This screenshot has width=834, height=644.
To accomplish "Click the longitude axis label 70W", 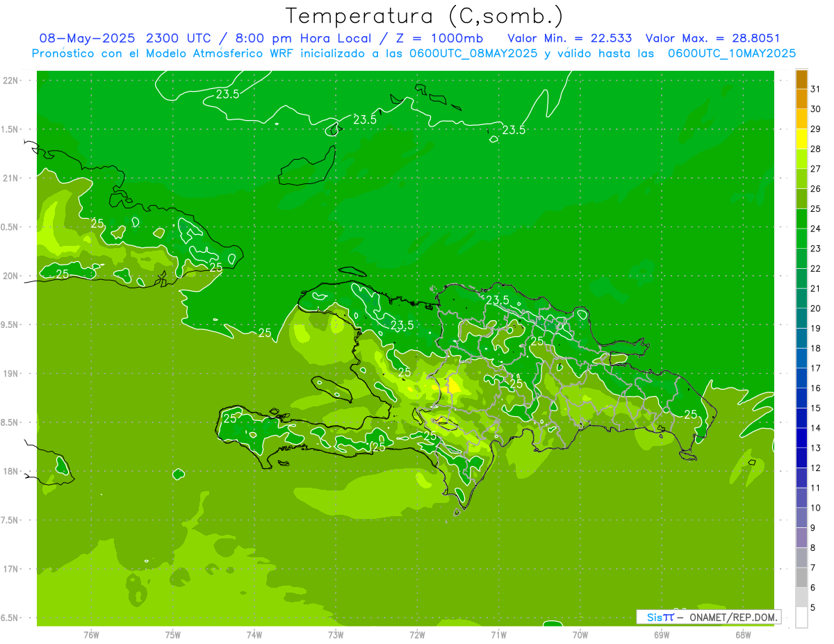I will pyautogui.click(x=580, y=634).
